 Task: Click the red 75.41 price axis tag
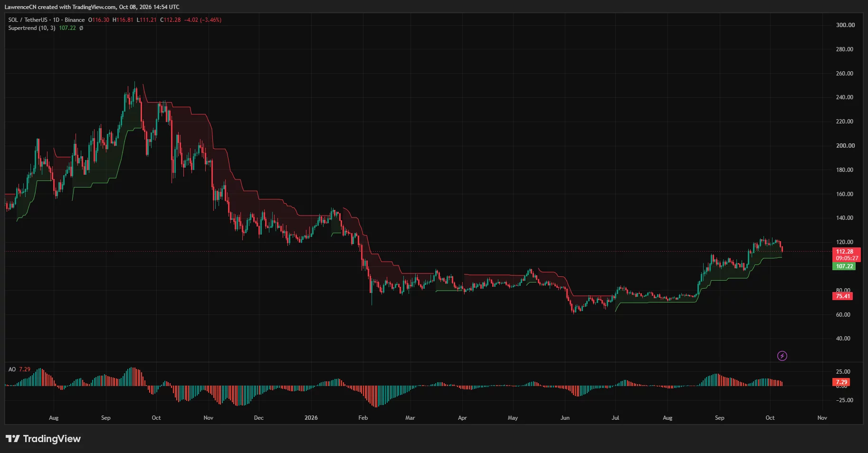tap(843, 296)
